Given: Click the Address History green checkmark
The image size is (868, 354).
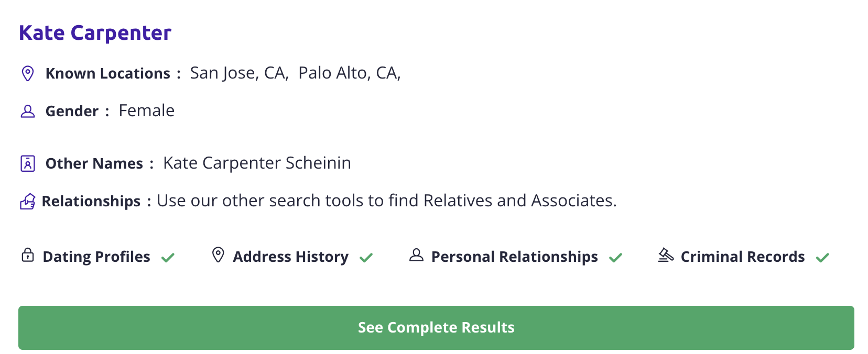Looking at the screenshot, I should (x=366, y=258).
